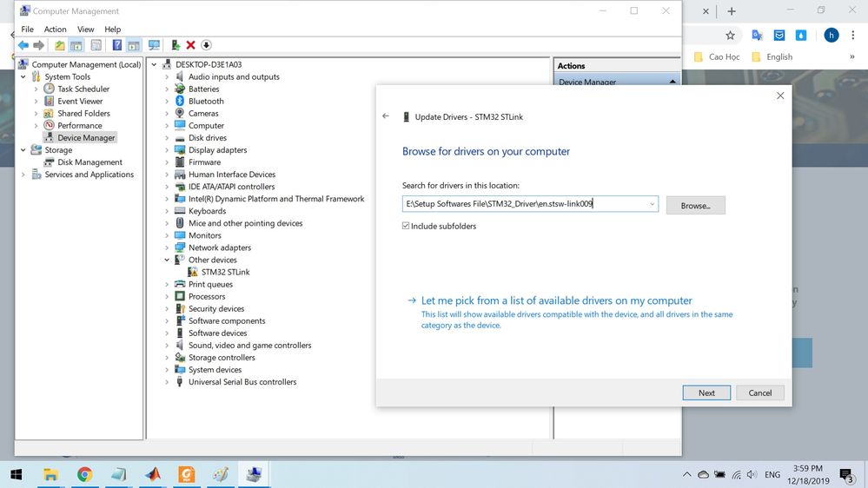Select Device Manager in the left tree
868x488 pixels.
[x=86, y=138]
